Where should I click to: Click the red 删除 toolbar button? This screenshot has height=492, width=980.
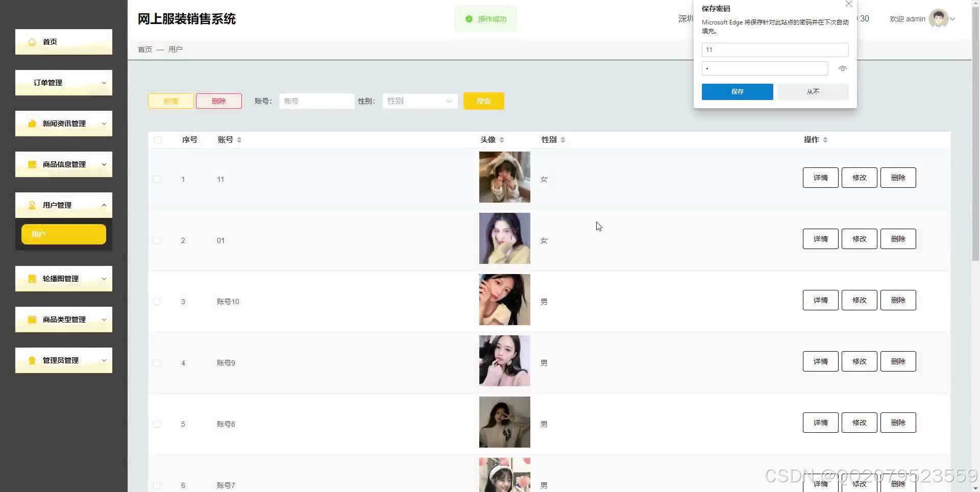pyautogui.click(x=219, y=101)
